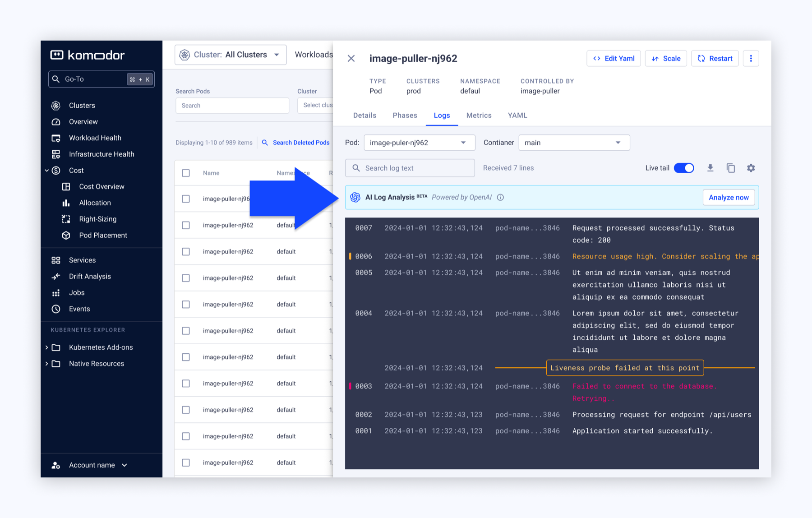This screenshot has height=518, width=812.
Task: Expand Kubernetes Add-ons folder
Action: coord(46,347)
